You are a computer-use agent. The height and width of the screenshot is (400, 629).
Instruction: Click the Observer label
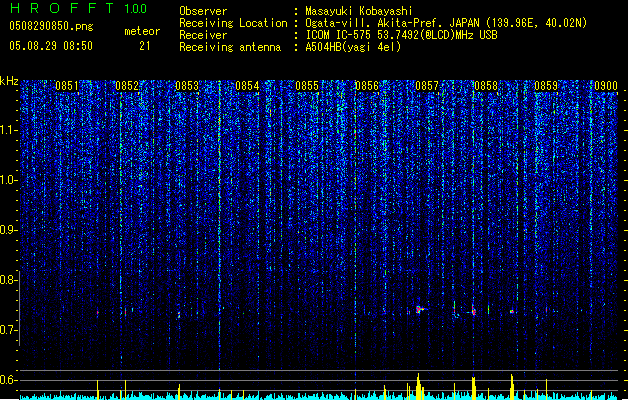pos(203,11)
